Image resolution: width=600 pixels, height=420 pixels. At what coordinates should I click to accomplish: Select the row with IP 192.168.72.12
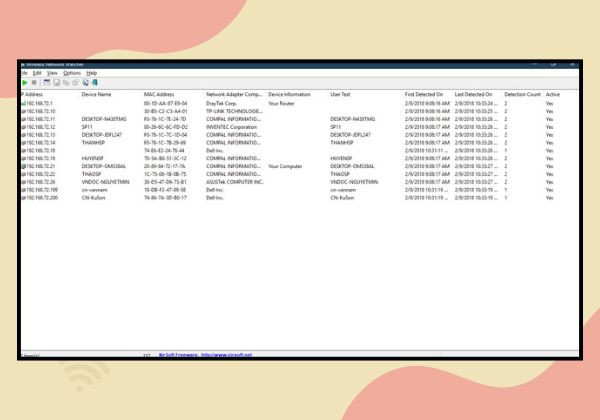[299, 127]
